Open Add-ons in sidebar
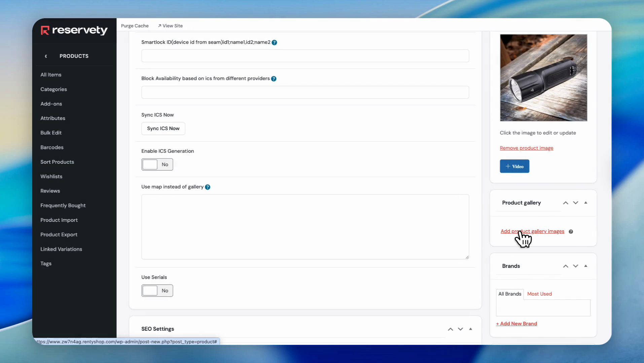Image resolution: width=644 pixels, height=363 pixels. pyautogui.click(x=51, y=104)
